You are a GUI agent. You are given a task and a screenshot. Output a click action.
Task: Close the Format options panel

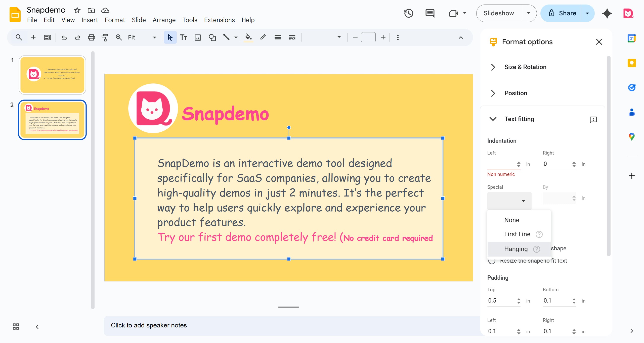599,42
